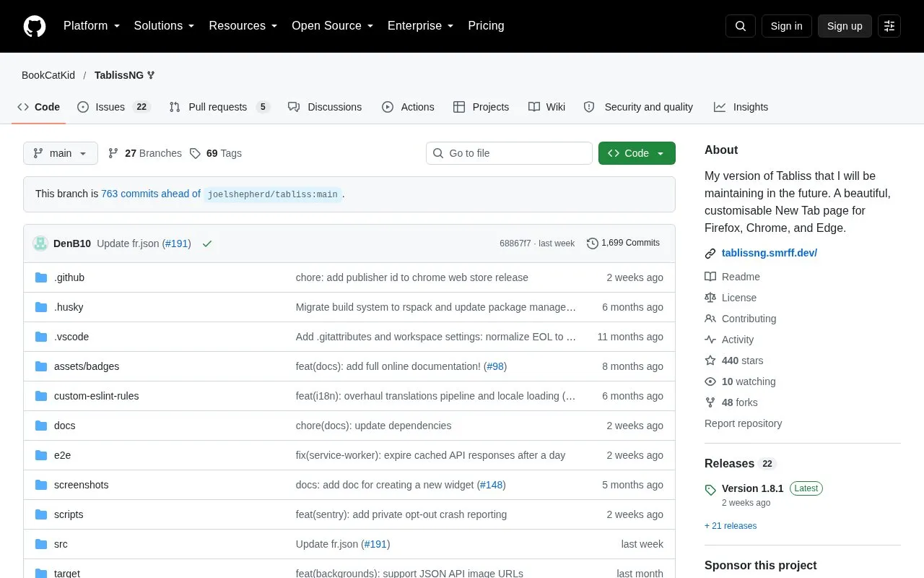
Task: Click the Sign in button
Action: click(786, 26)
